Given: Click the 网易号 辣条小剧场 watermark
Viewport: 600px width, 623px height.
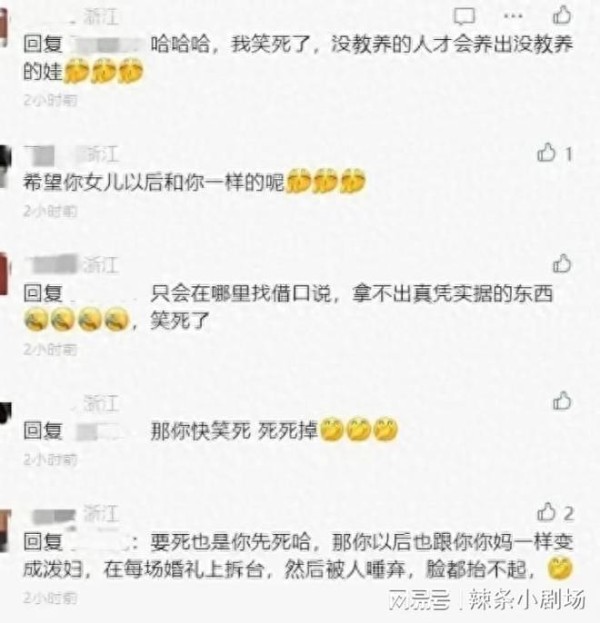Looking at the screenshot, I should point(487,599).
